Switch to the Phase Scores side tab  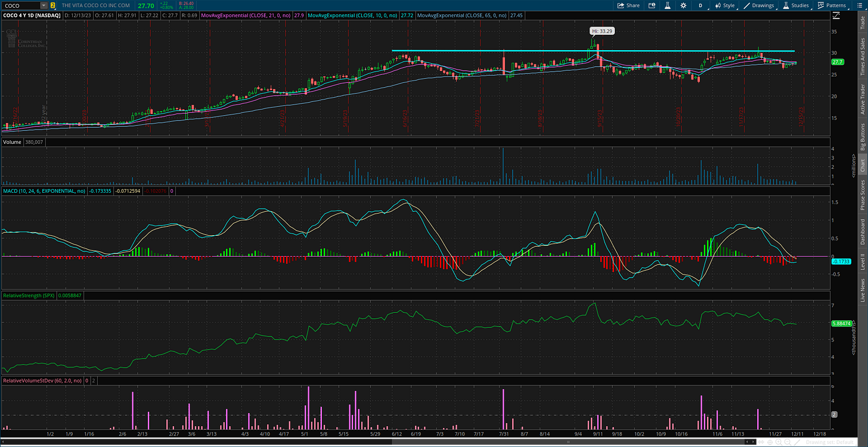point(862,194)
